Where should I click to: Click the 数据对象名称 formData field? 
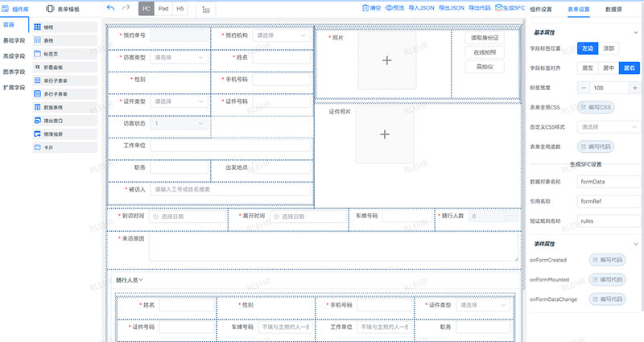(609, 182)
